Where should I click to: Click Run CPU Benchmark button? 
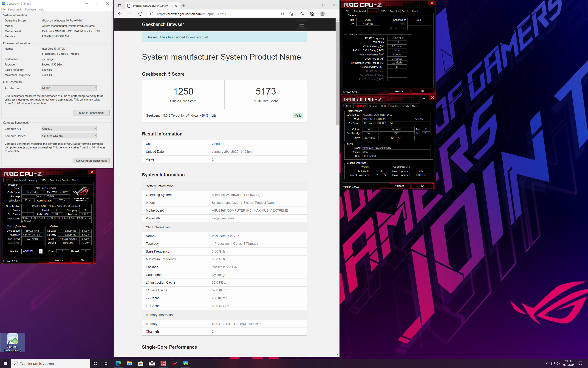pos(91,113)
